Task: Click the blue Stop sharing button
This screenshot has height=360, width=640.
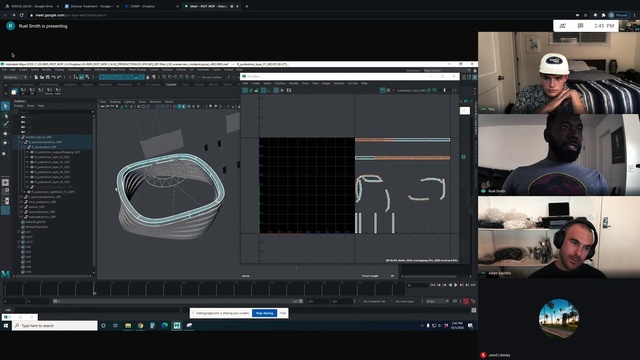Action: coord(264,313)
